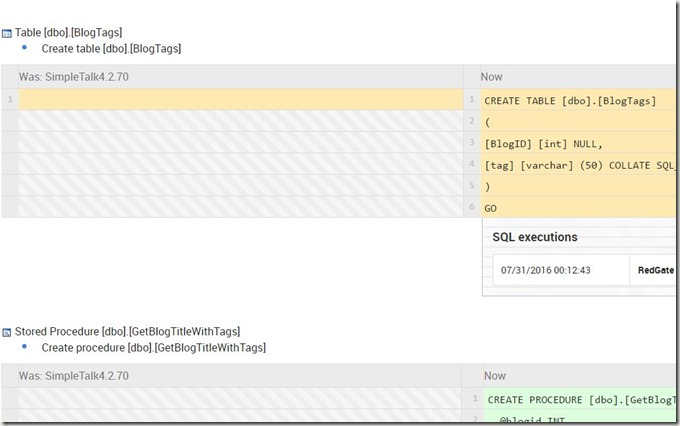Screen dimensions: 680x426
Task: Select the 07/31/2016 00:12:43 execution timestamp
Action: coord(547,270)
